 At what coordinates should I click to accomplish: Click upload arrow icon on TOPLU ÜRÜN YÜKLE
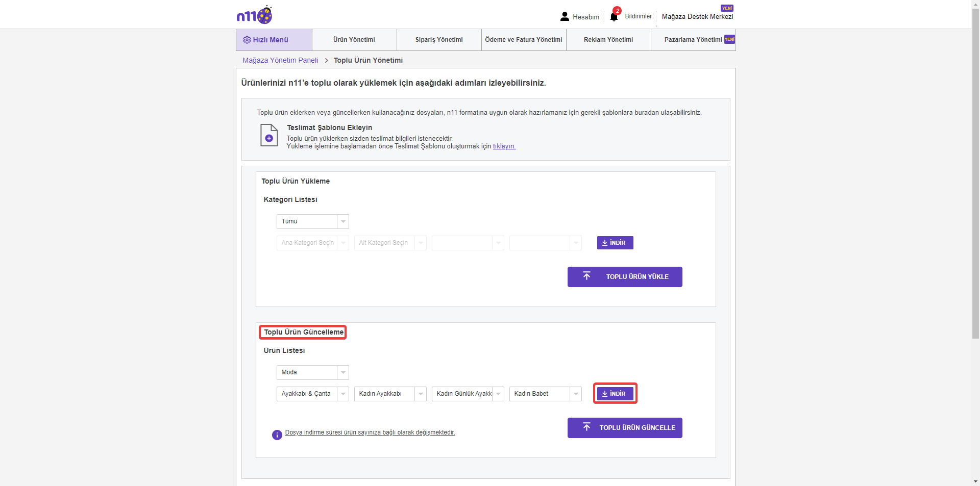(x=586, y=276)
